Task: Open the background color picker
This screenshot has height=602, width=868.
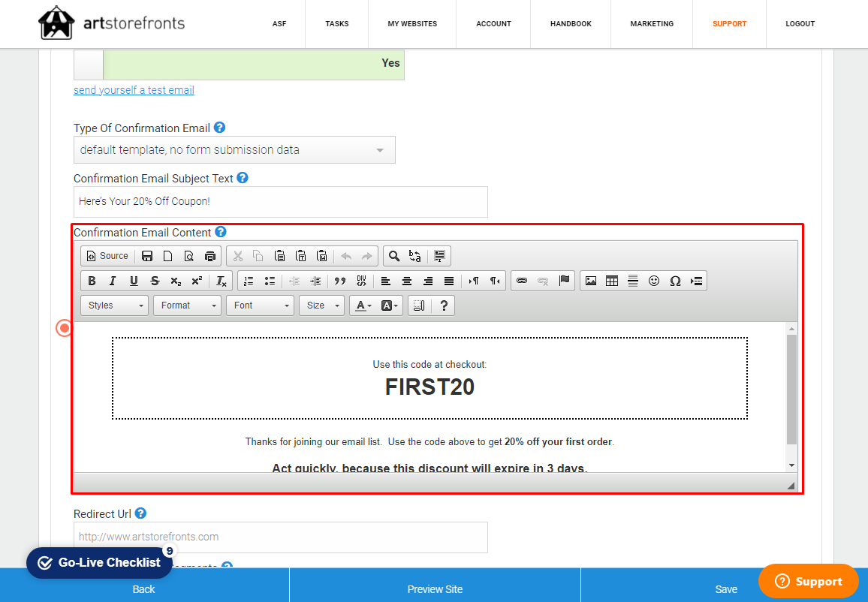Action: [x=389, y=306]
